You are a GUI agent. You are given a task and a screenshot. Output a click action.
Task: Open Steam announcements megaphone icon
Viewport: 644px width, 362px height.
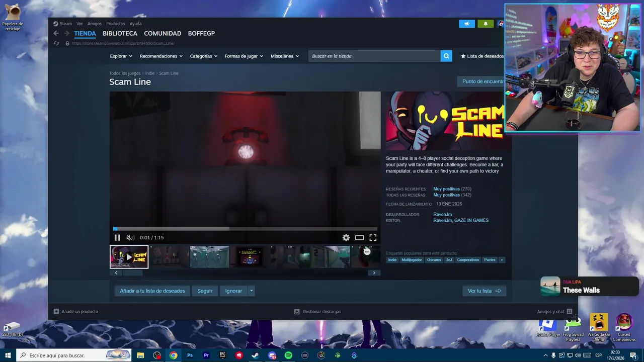pyautogui.click(x=467, y=24)
